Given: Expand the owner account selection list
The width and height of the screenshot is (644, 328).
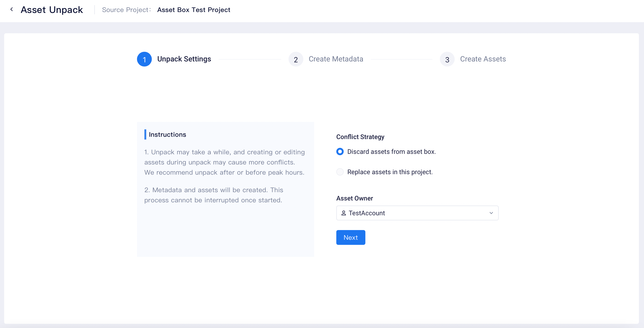Looking at the screenshot, I should coord(417,213).
